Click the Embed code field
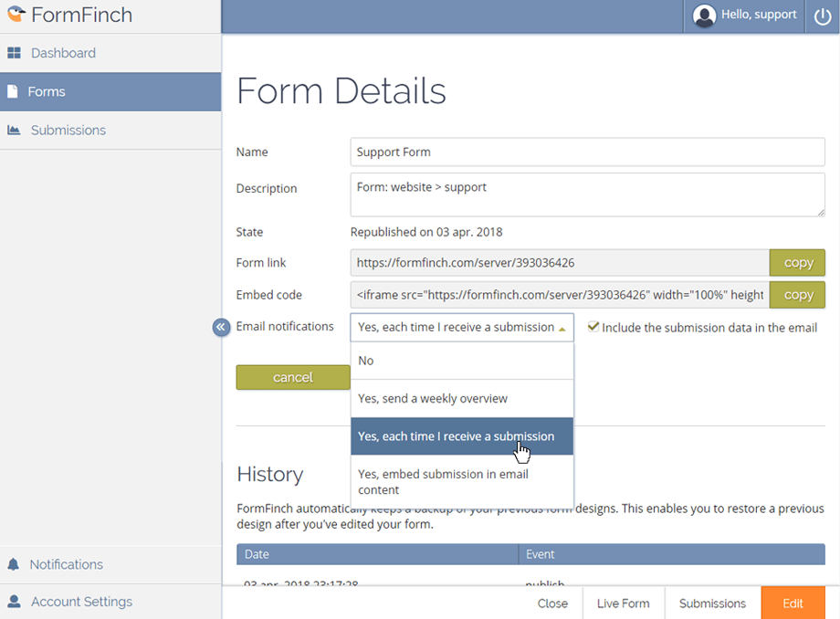This screenshot has width=840, height=619. coord(560,295)
